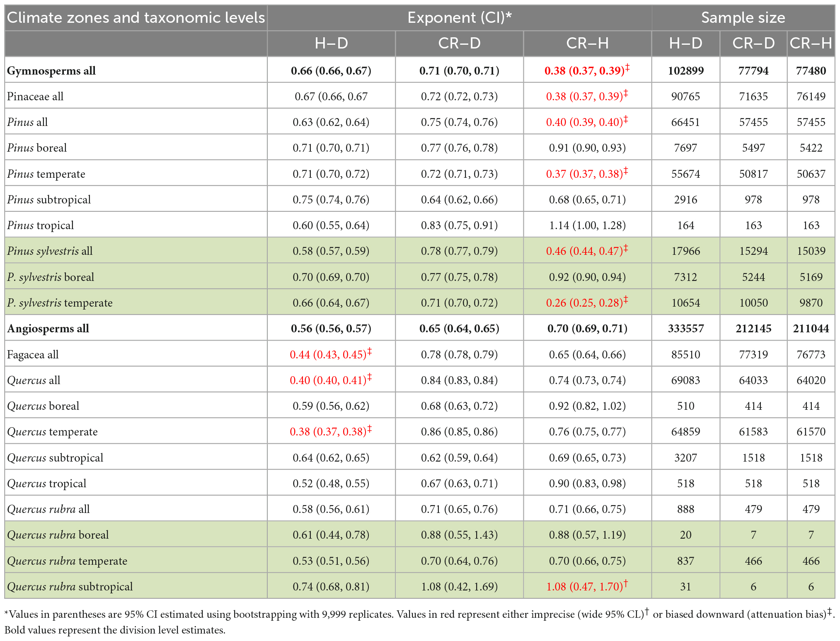Image resolution: width=840 pixels, height=641 pixels.
Task: Click the 'Angiosperms all' row label
Action: 48,329
